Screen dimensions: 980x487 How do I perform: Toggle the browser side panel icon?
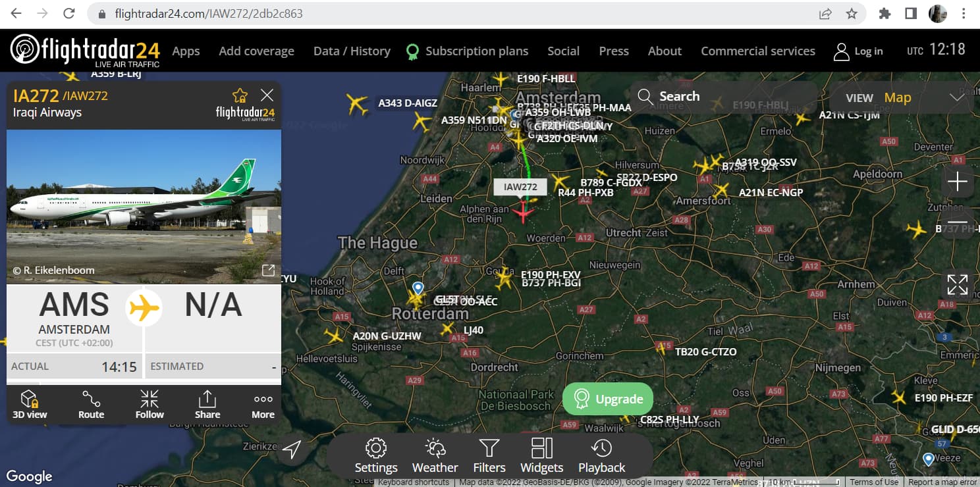911,13
